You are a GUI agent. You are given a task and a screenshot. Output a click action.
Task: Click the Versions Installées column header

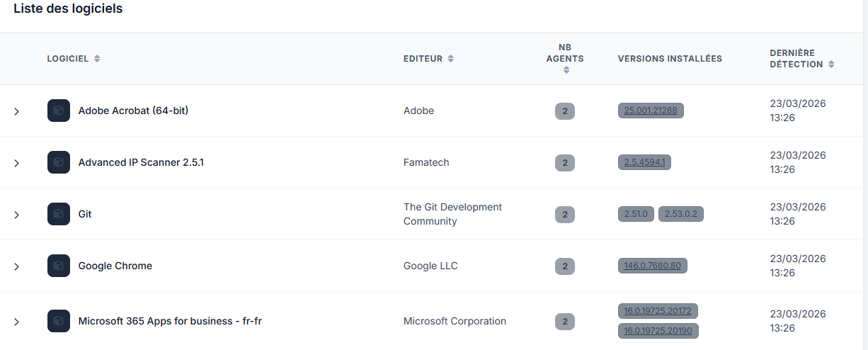tap(670, 59)
